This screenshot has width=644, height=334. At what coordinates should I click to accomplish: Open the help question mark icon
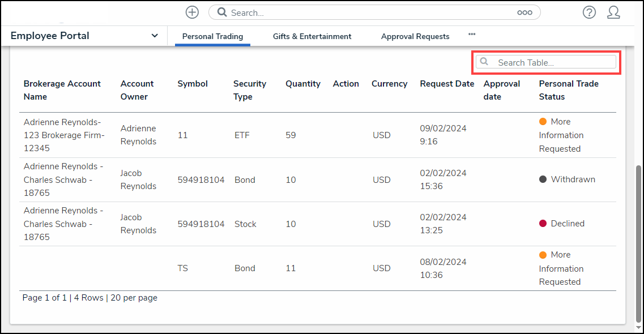pyautogui.click(x=589, y=12)
